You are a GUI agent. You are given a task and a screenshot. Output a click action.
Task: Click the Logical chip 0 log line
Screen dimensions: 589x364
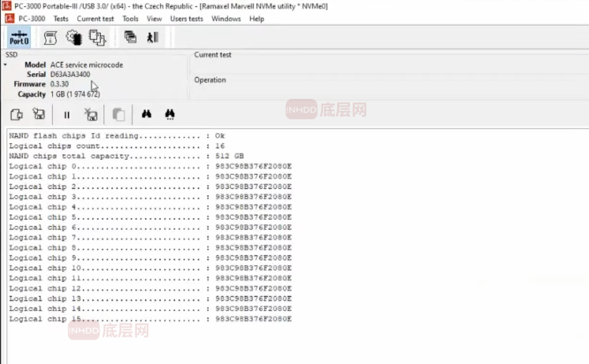tap(150, 166)
